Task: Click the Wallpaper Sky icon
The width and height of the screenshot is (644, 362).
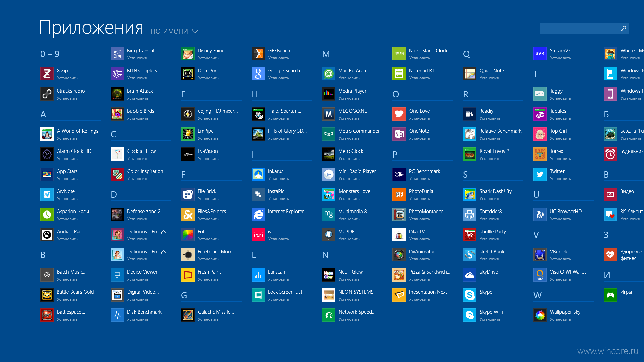Action: (x=540, y=315)
